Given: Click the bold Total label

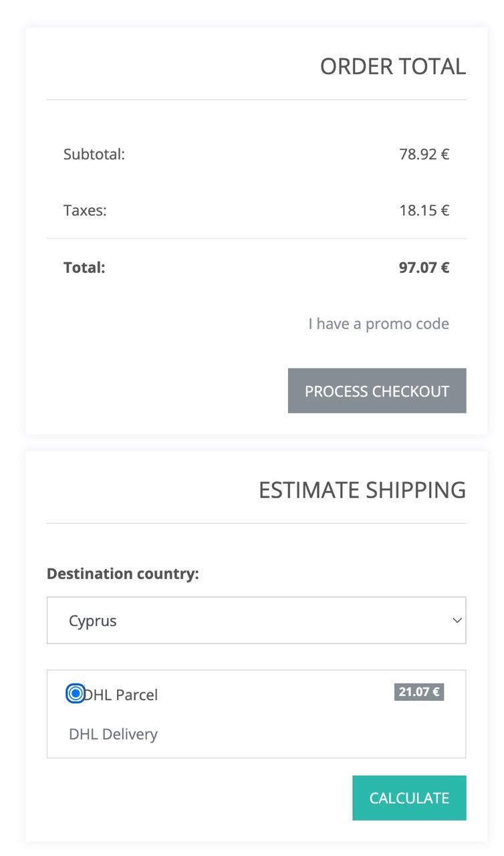Looking at the screenshot, I should pos(84,268).
